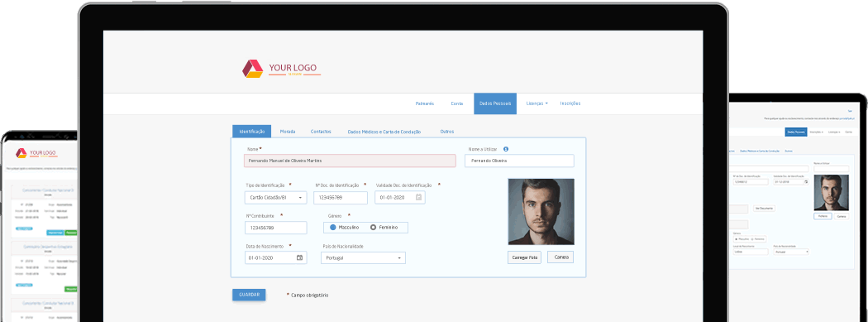
Task: Open the Conta item on the right tablet
Action: pos(849,132)
